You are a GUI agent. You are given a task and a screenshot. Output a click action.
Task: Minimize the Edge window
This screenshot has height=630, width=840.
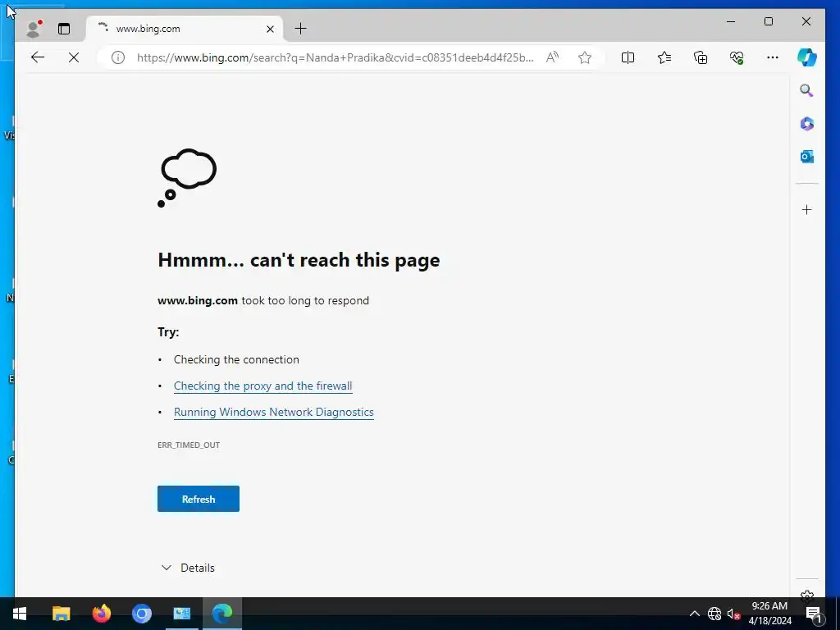pyautogui.click(x=731, y=21)
